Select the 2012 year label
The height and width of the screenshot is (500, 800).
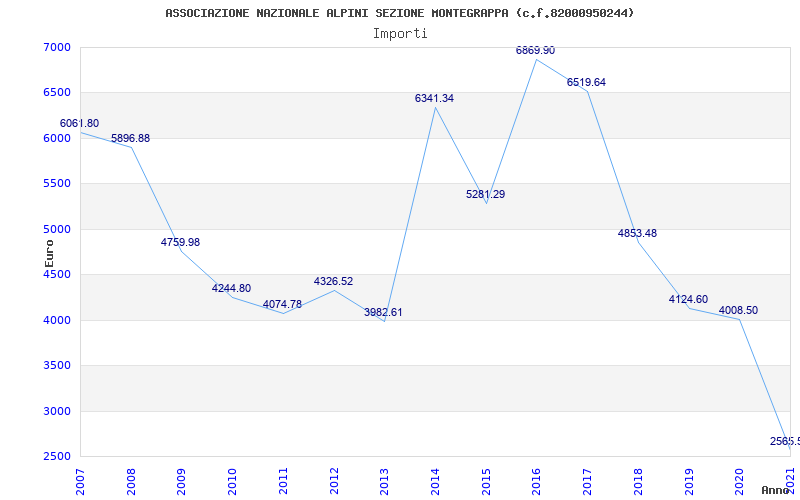click(x=334, y=481)
